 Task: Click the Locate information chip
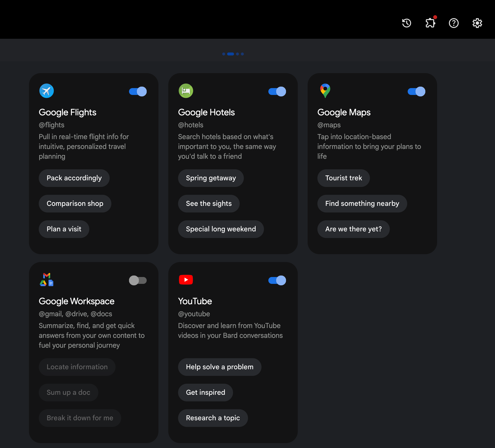(77, 367)
